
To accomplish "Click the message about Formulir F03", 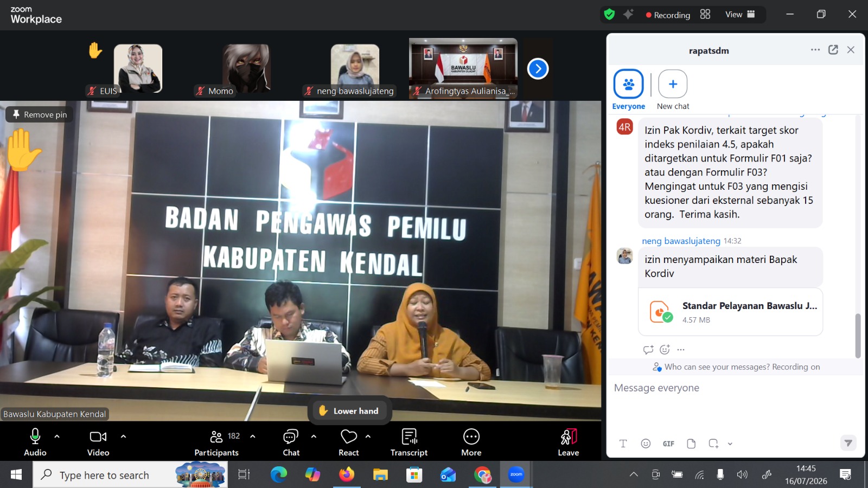I will click(x=730, y=172).
